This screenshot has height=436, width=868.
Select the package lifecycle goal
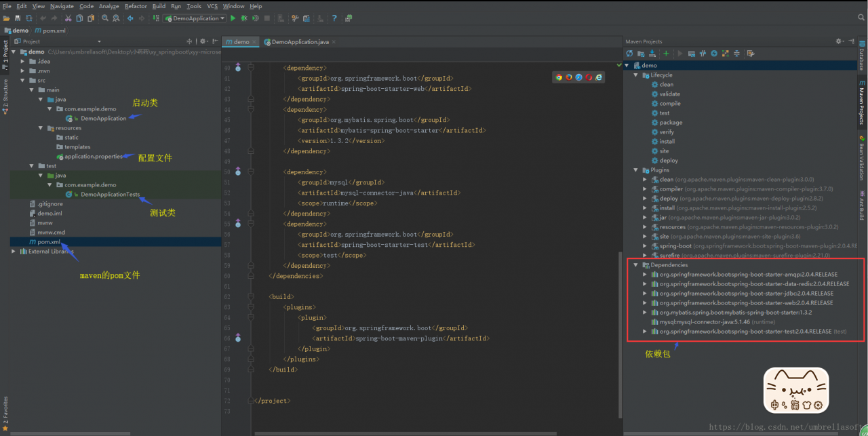pos(671,123)
